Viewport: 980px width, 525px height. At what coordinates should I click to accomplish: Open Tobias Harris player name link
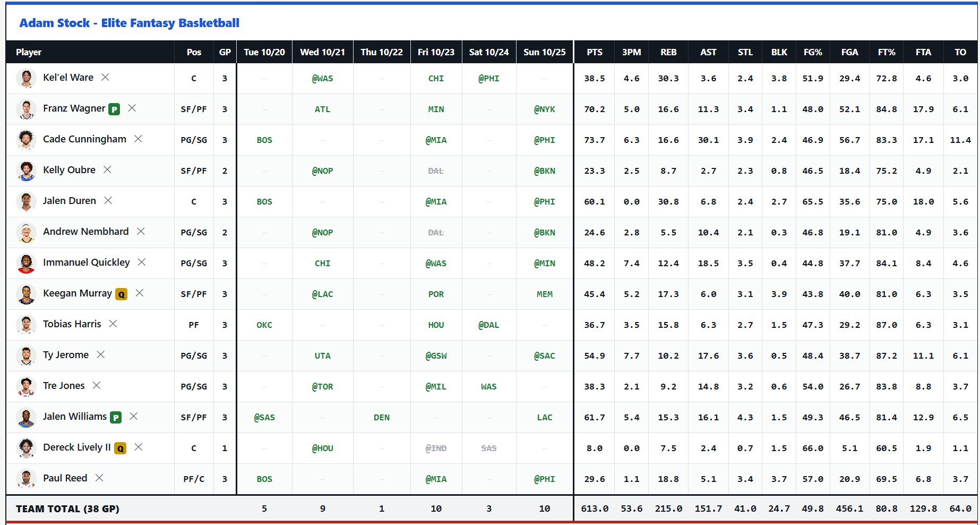coord(72,324)
